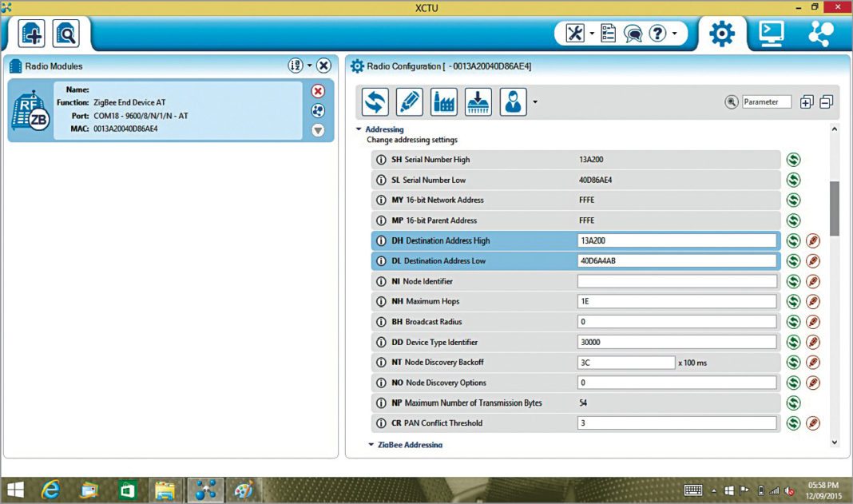Click the Discover radio modules icon
853x504 pixels.
65,34
